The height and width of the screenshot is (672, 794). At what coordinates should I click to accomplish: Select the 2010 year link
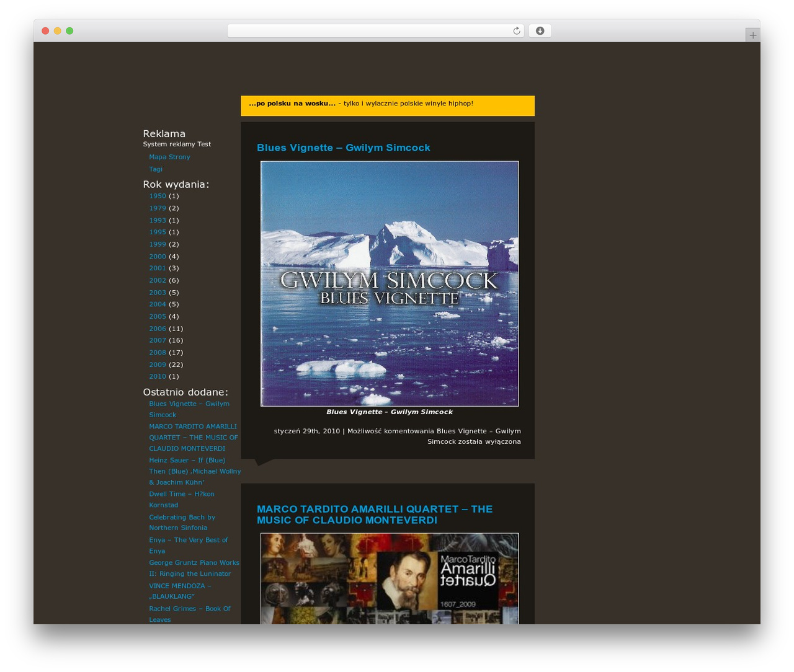[158, 376]
